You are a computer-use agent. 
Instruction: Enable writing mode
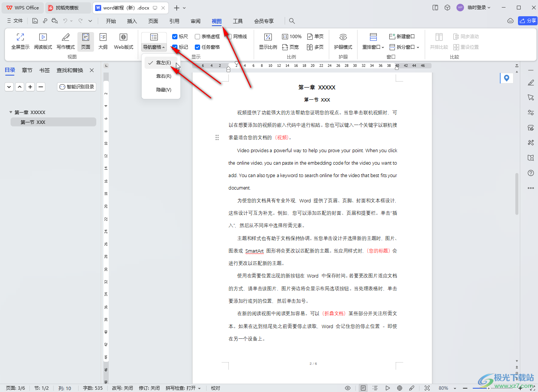pyautogui.click(x=66, y=41)
